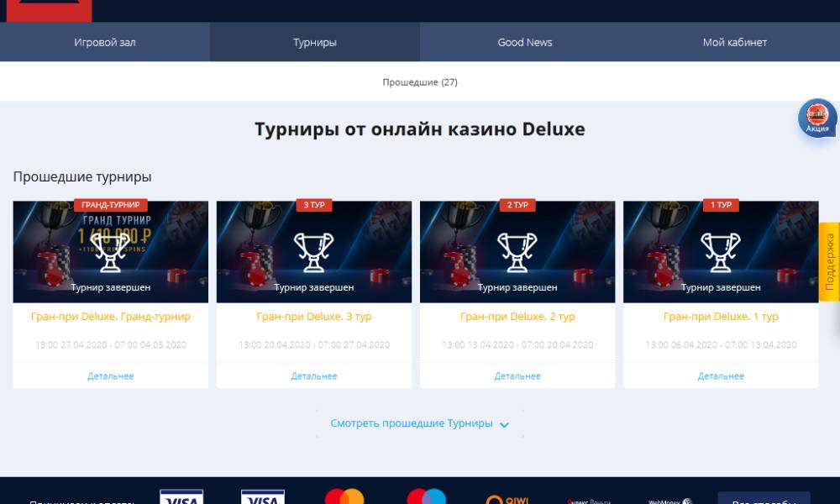Go to Мой кабинет
The image size is (840, 504).
pyautogui.click(x=735, y=42)
